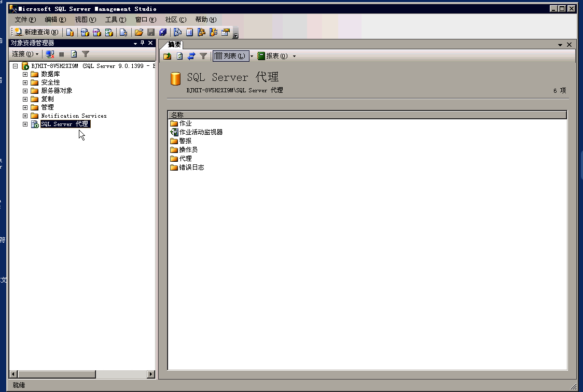The image size is (583, 392).
Task: Open the Registered Servers window icon
Action: [x=177, y=32]
